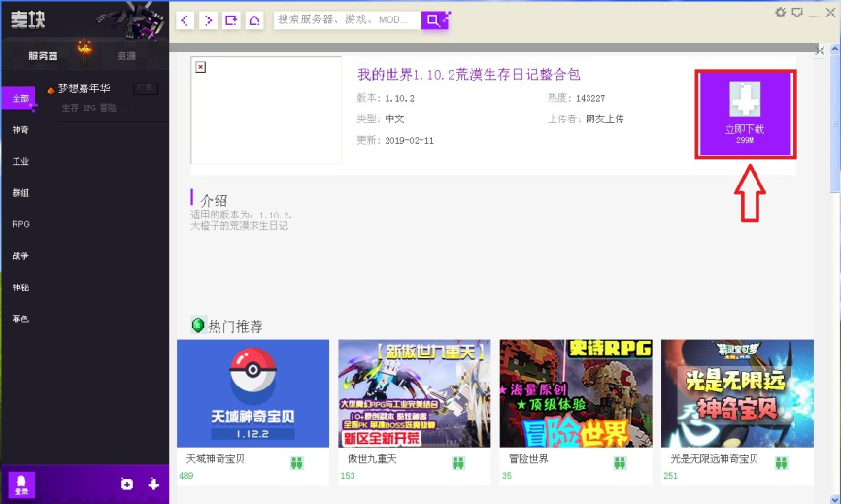Click the green icon beside 傲世九重天
Viewport: 841px width, 504px height.
click(x=458, y=462)
